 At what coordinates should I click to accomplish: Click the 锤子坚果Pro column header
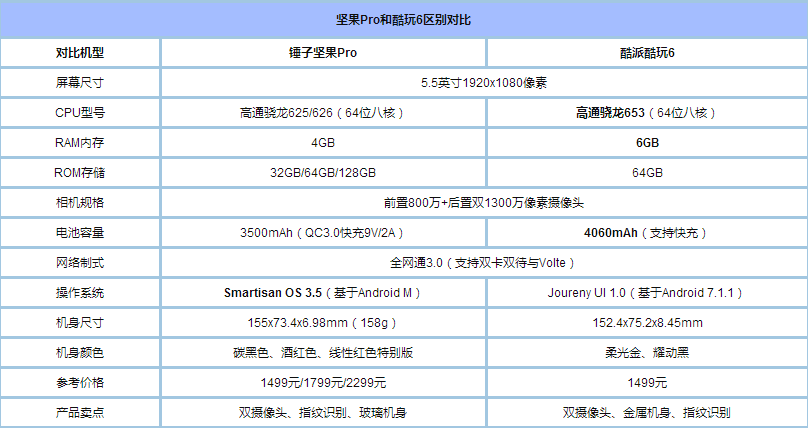point(323,53)
